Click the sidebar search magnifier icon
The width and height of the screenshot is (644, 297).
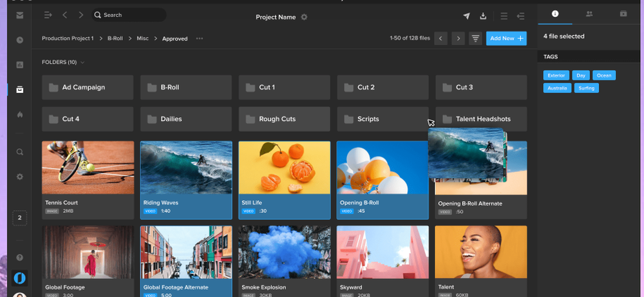click(x=20, y=152)
